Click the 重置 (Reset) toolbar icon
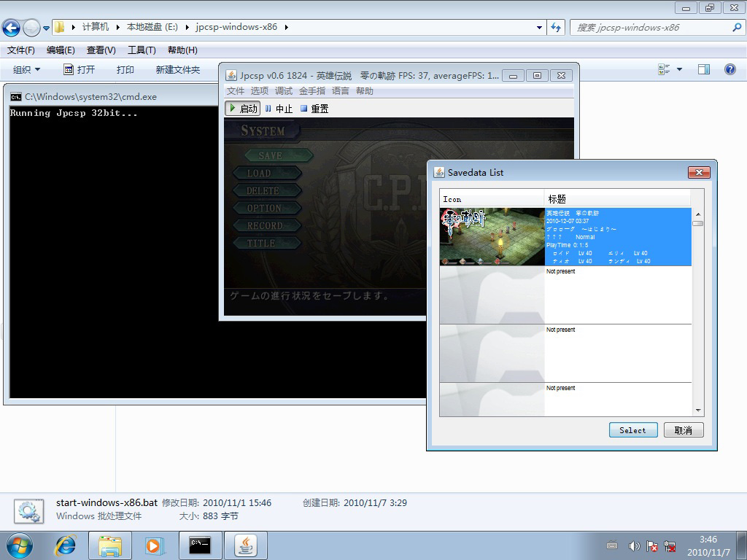Image resolution: width=747 pixels, height=560 pixels. coord(304,109)
